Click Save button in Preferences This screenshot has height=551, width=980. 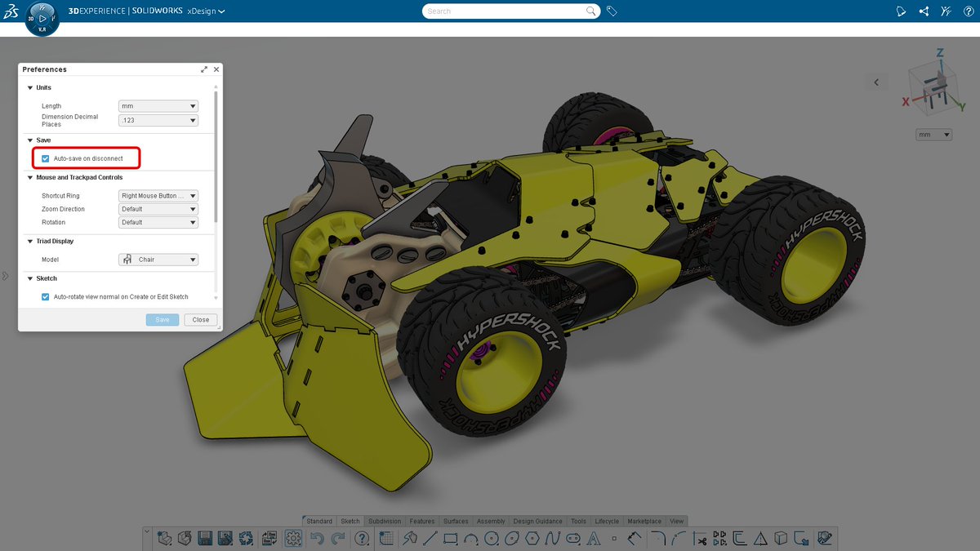coord(163,320)
